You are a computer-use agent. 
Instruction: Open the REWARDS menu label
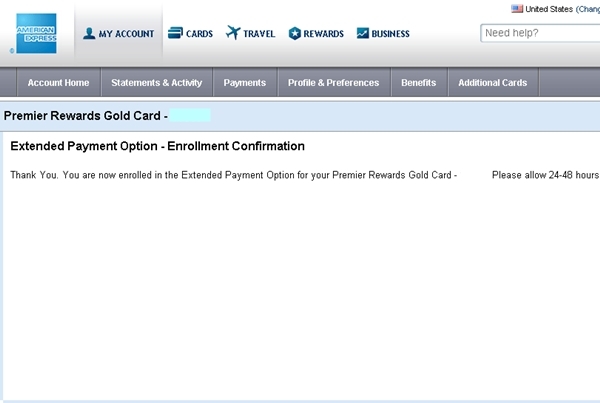coord(323,34)
